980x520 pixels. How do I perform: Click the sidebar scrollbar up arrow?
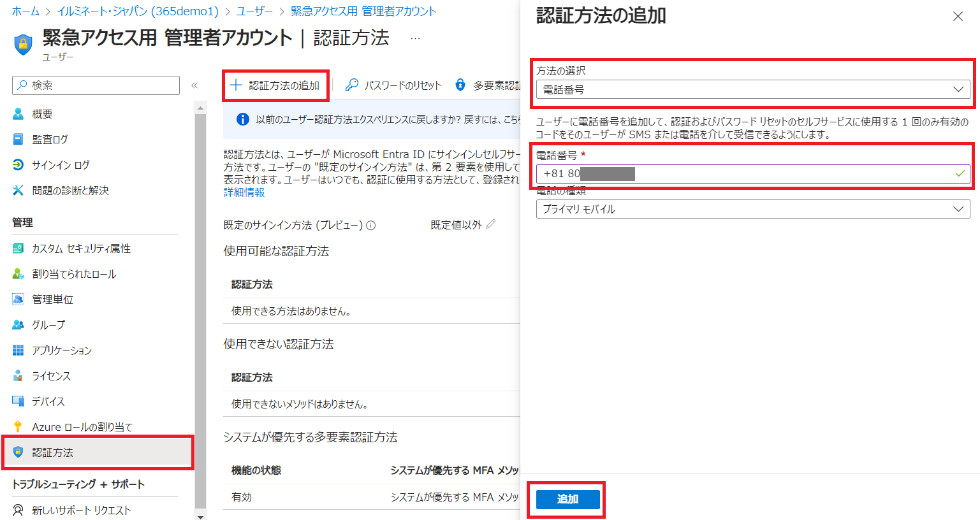(x=201, y=108)
